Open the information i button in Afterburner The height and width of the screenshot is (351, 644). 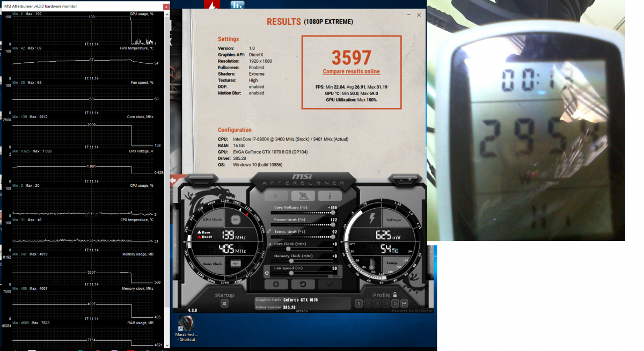point(330,196)
